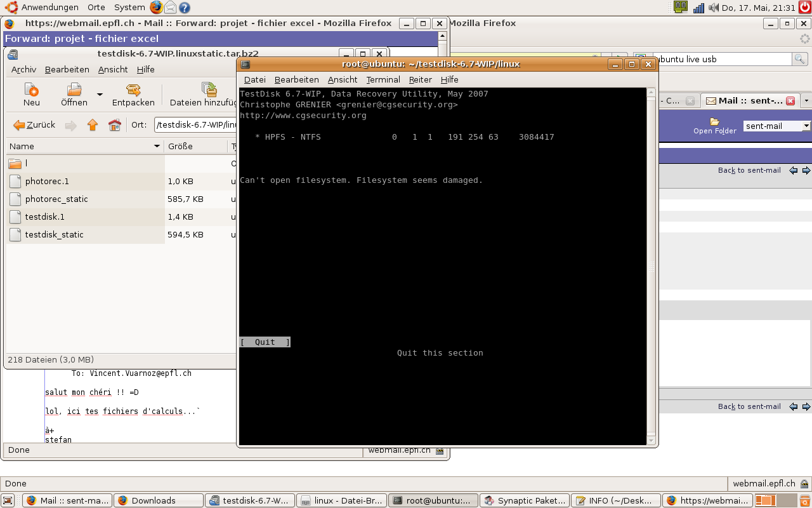Click the 585,7 KB size cell
The width and height of the screenshot is (812, 508).
[185, 199]
